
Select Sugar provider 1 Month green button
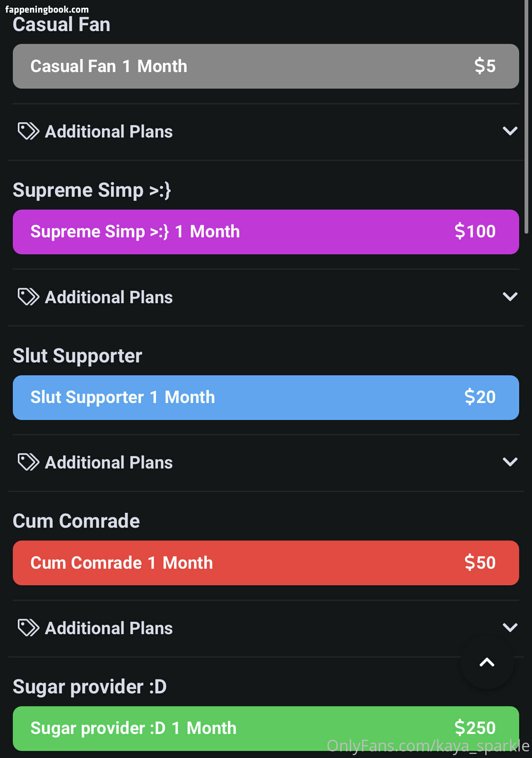[266, 729]
